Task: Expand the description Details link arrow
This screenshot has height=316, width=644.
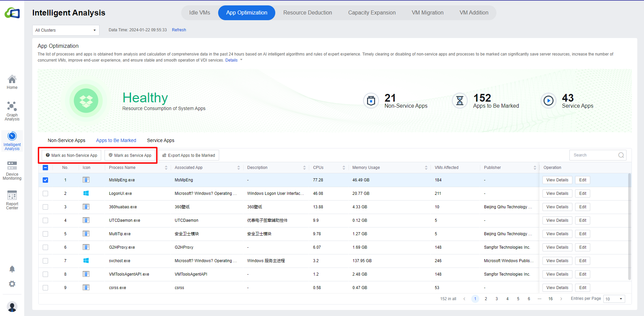Action: point(241,60)
